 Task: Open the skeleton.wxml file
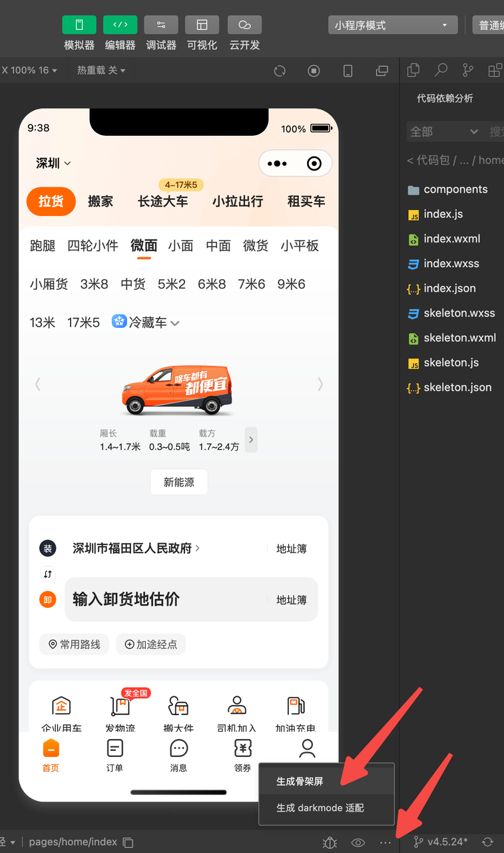[451, 338]
